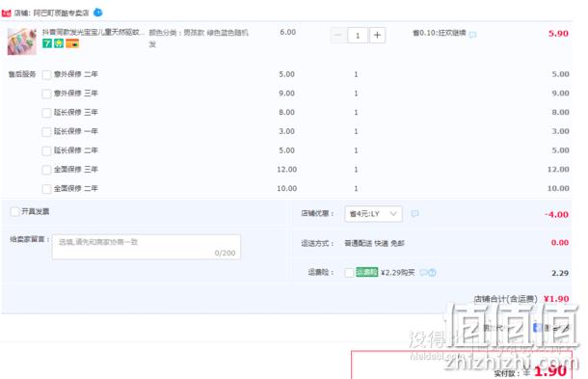Click the red -4.00 store discount amount
This screenshot has width=588, height=379.
click(x=556, y=215)
